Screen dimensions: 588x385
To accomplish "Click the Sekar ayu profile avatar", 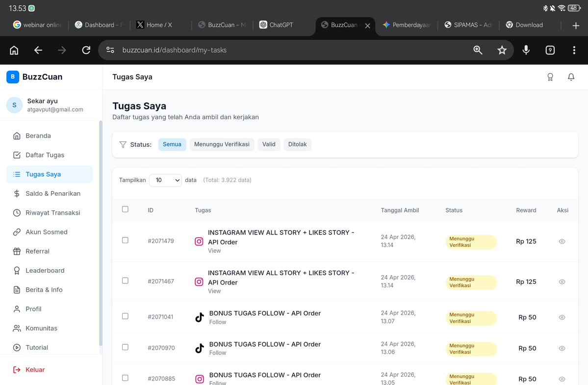I will [x=14, y=105].
